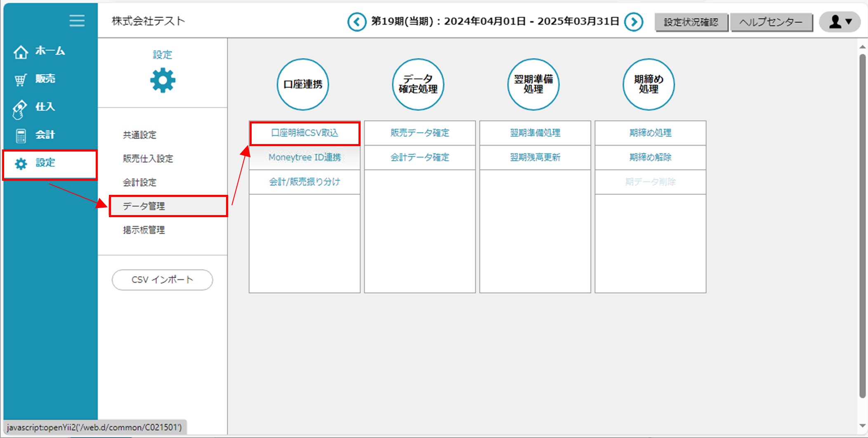
Task: Click the データ確定処理 circle icon
Action: 418,84
